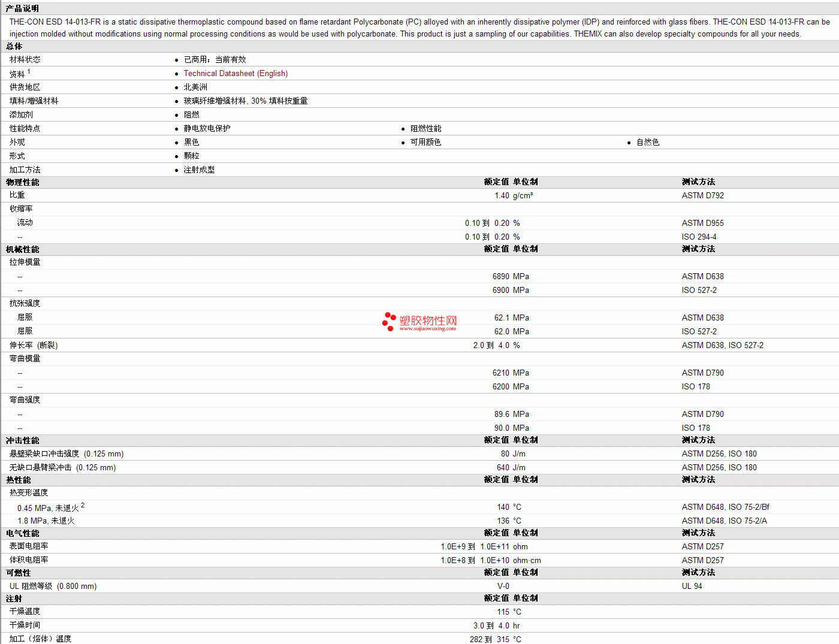The width and height of the screenshot is (839, 644).
Task: Select the 热变形温度 row label
Action: tap(29, 493)
